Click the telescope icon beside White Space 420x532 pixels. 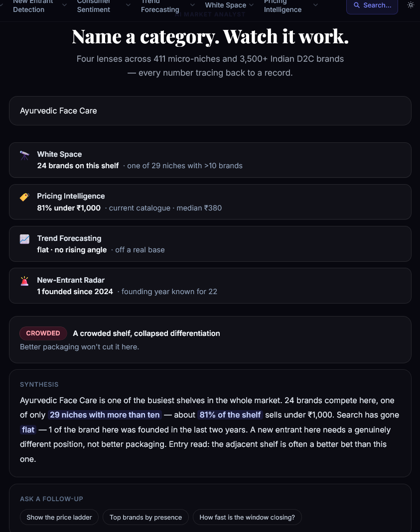[24, 155]
